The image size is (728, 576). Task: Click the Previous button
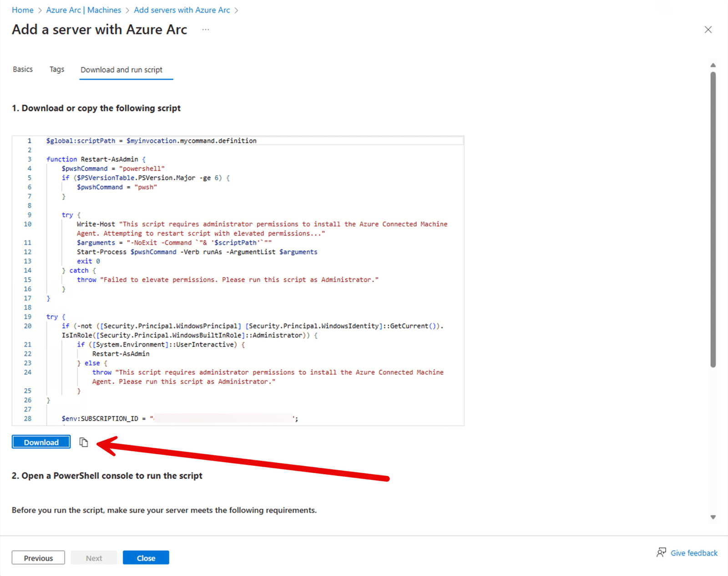click(x=38, y=557)
